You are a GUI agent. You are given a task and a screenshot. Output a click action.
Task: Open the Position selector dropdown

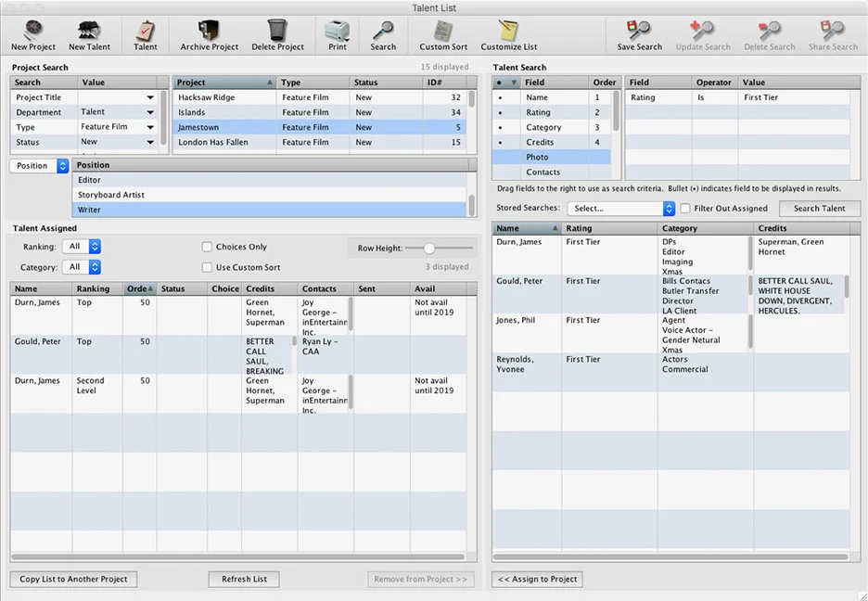(x=39, y=166)
